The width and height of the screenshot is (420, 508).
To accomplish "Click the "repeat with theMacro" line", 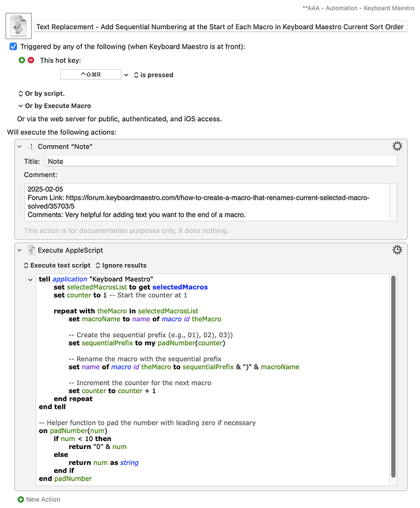I will [126, 311].
